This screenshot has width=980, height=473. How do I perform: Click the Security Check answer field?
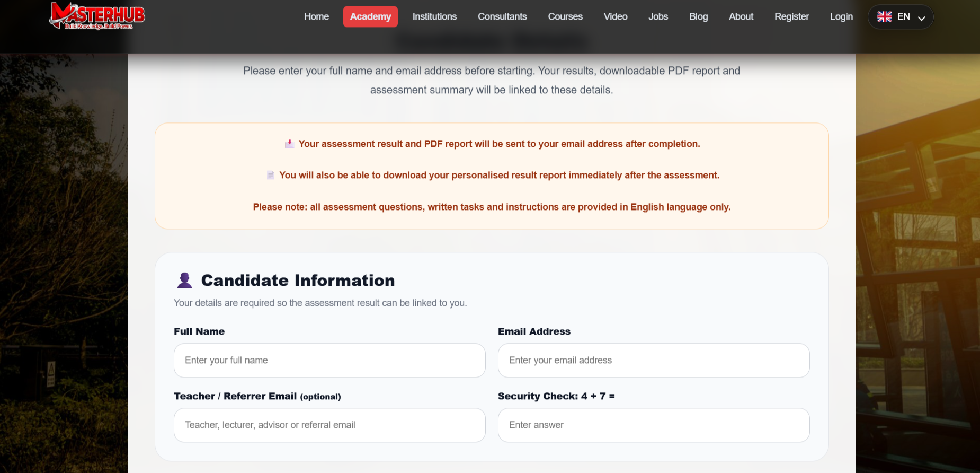(x=654, y=425)
